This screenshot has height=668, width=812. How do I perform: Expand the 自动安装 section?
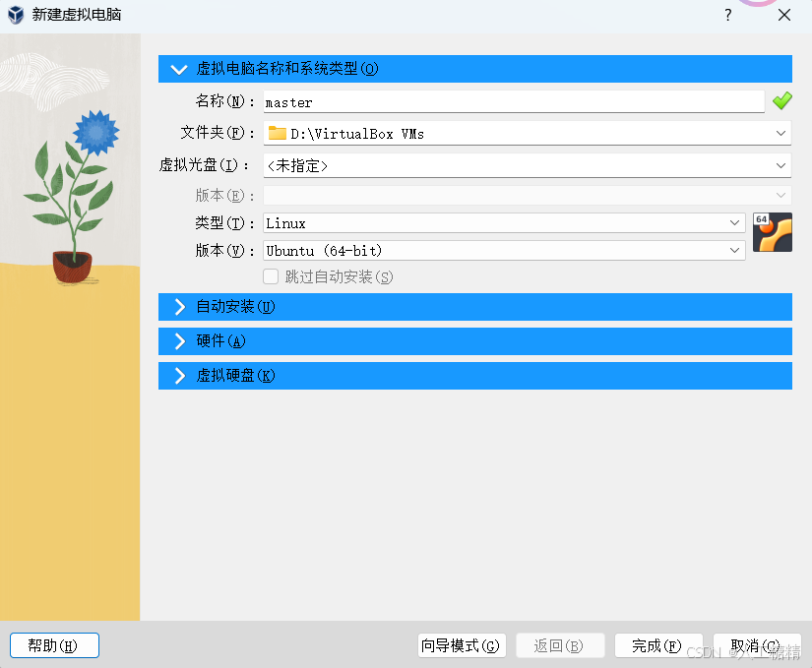click(474, 307)
